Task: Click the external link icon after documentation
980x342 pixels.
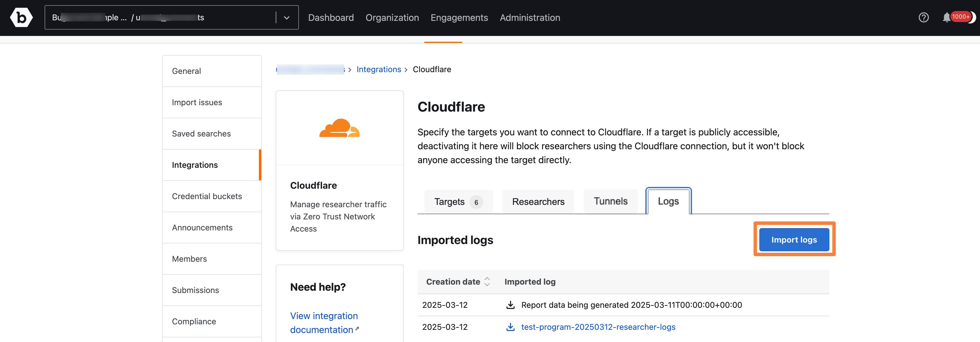Action: coord(357,328)
